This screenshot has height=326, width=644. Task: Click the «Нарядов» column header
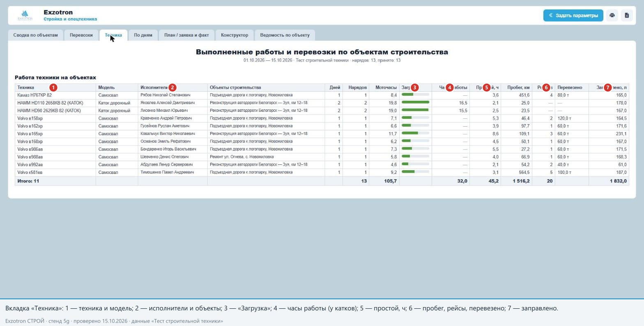(356, 88)
